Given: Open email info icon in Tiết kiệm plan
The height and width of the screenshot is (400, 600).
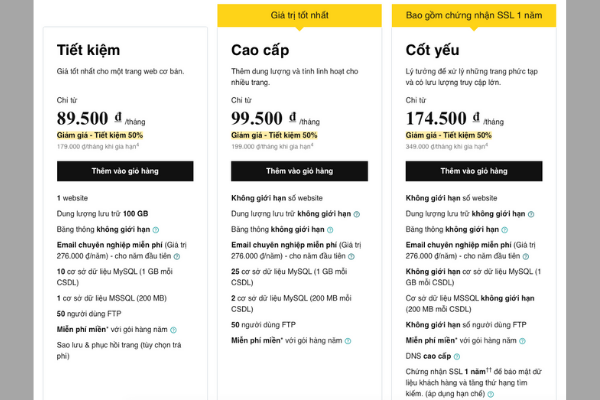Looking at the screenshot, I should pyautogui.click(x=177, y=256).
